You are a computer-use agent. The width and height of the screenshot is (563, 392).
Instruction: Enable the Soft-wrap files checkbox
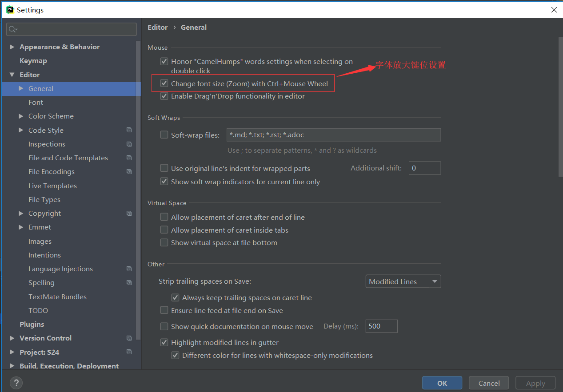pos(164,135)
